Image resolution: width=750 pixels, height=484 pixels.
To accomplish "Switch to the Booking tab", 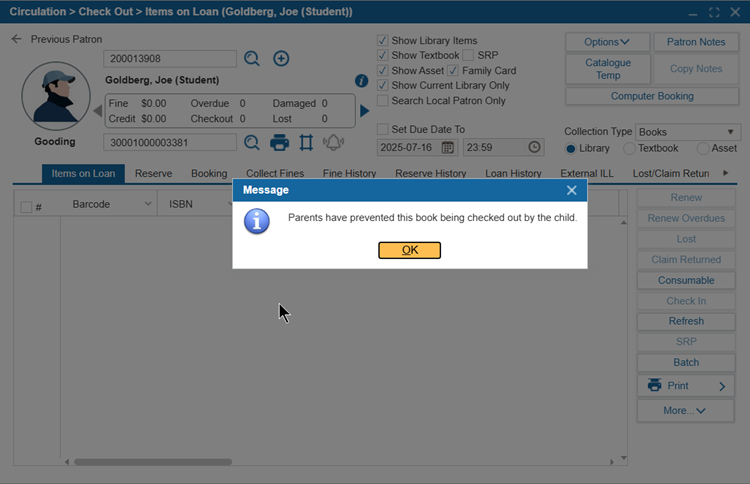I will point(209,174).
